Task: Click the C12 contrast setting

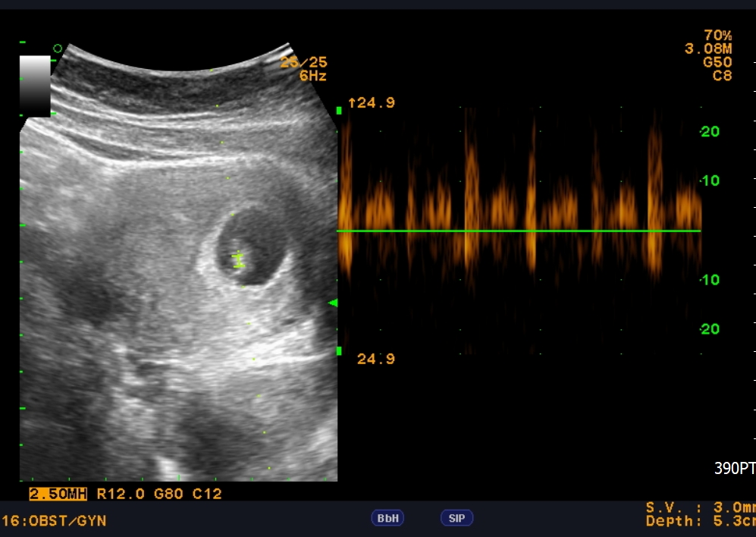Action: (207, 494)
